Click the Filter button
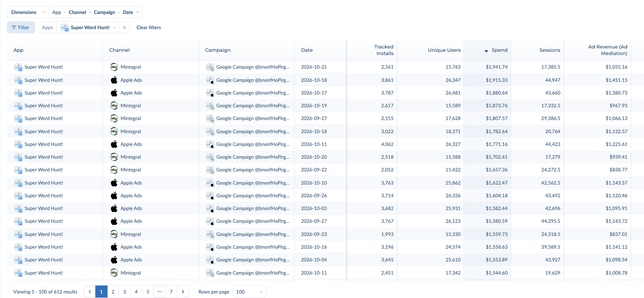Image resolution: width=644 pixels, height=298 pixels. [x=21, y=28]
